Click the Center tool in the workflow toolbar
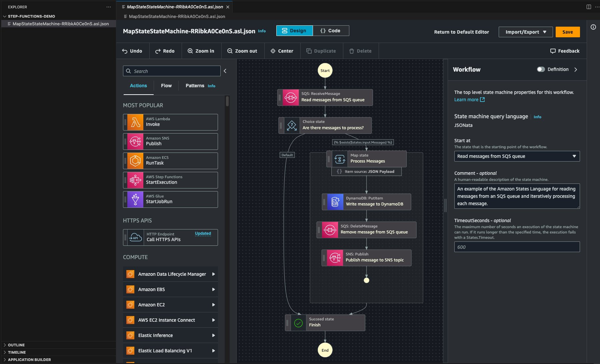The height and width of the screenshot is (364, 600). [282, 51]
